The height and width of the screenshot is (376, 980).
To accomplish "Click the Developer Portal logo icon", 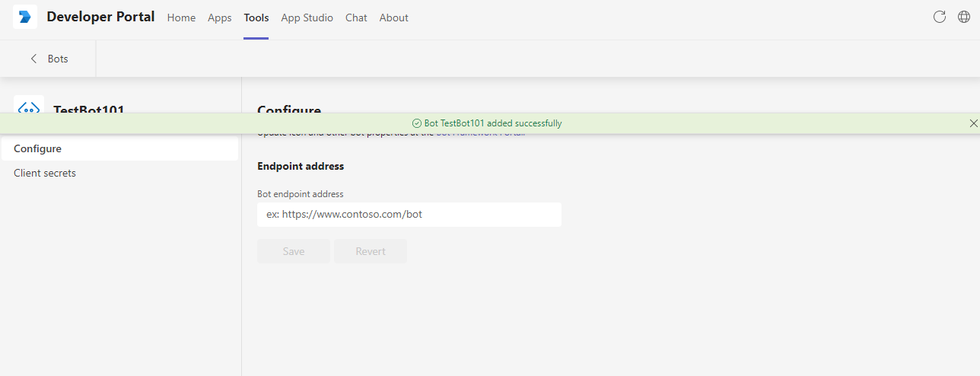I will pos(25,17).
